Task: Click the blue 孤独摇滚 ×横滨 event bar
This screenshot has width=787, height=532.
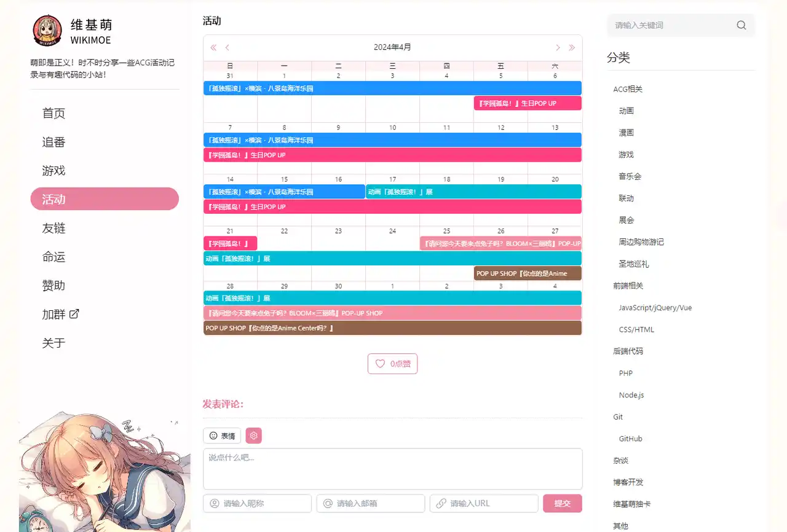Action: click(392, 88)
